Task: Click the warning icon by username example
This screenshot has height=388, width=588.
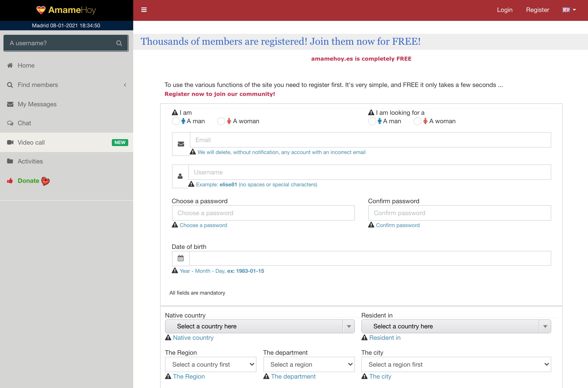Action: click(x=191, y=184)
